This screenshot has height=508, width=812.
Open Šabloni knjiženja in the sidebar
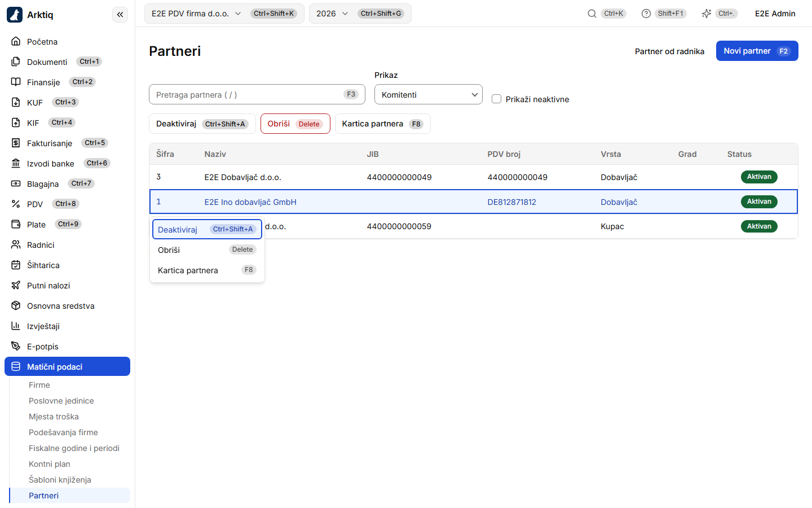(60, 480)
